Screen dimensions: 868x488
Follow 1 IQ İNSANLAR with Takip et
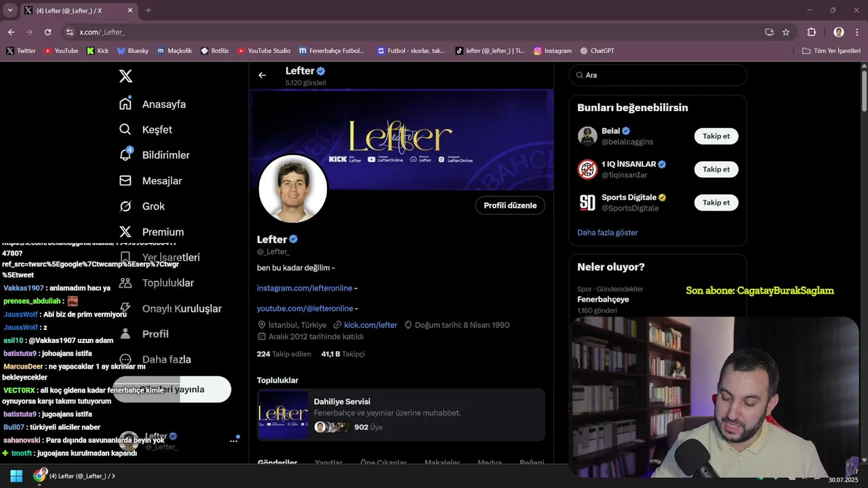pos(716,169)
